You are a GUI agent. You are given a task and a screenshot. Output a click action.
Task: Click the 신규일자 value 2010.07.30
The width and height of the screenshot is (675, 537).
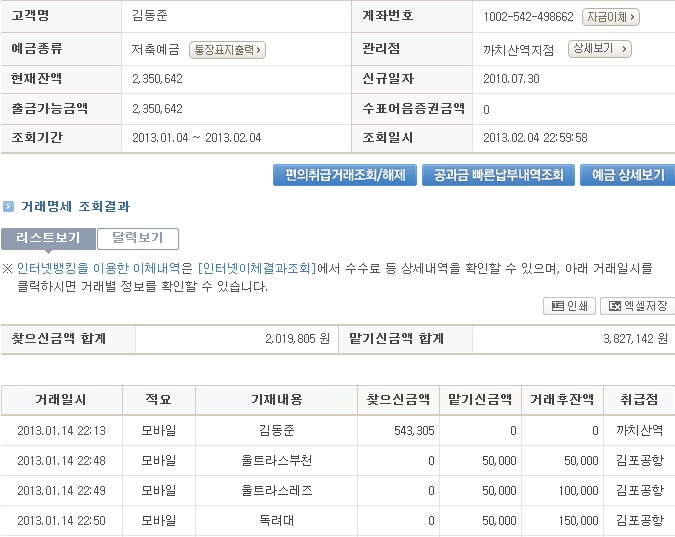(x=511, y=79)
